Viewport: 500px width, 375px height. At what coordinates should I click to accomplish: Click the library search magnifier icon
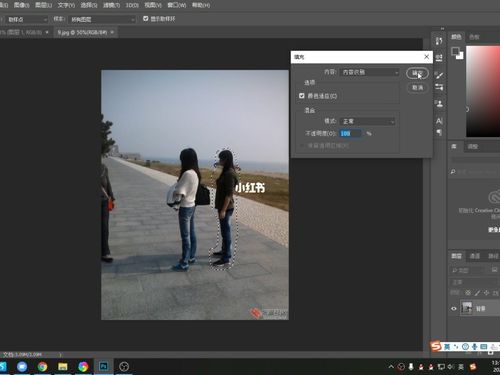(x=453, y=172)
